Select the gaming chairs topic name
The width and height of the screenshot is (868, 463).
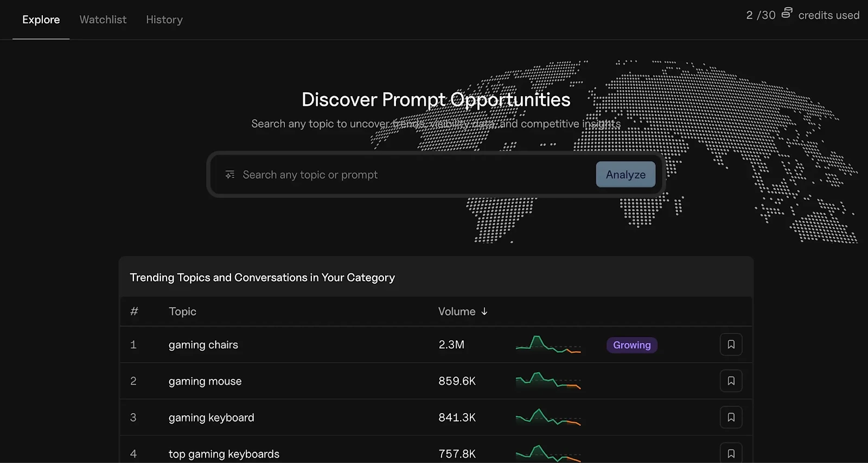[x=203, y=345]
